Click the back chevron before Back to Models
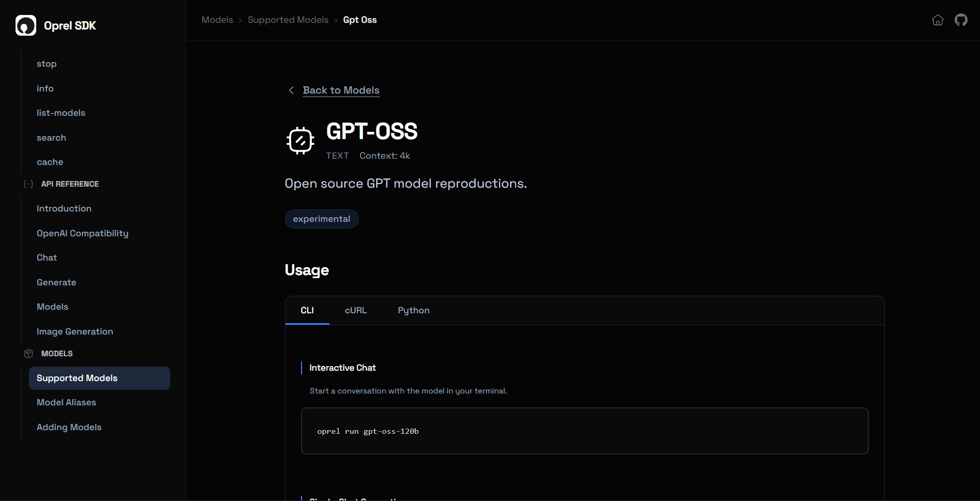This screenshot has height=501, width=980. pyautogui.click(x=291, y=90)
